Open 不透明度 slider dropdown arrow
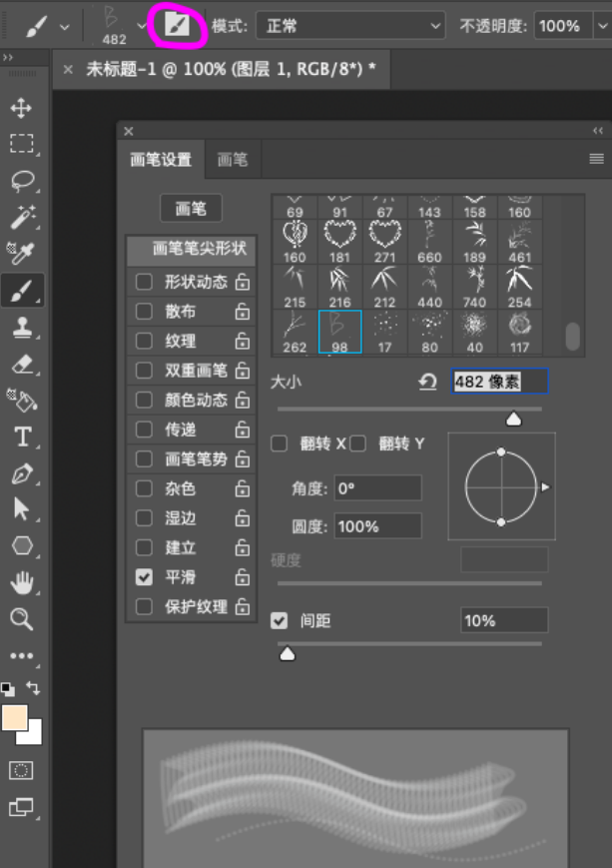 point(602,26)
